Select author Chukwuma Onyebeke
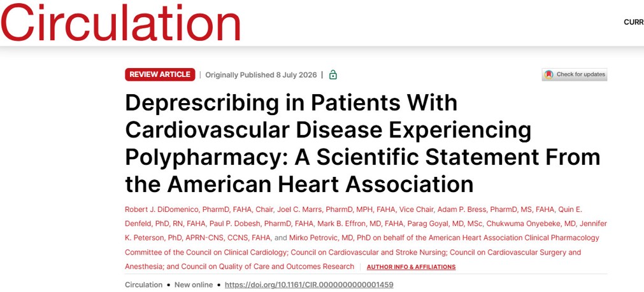 coord(519,223)
